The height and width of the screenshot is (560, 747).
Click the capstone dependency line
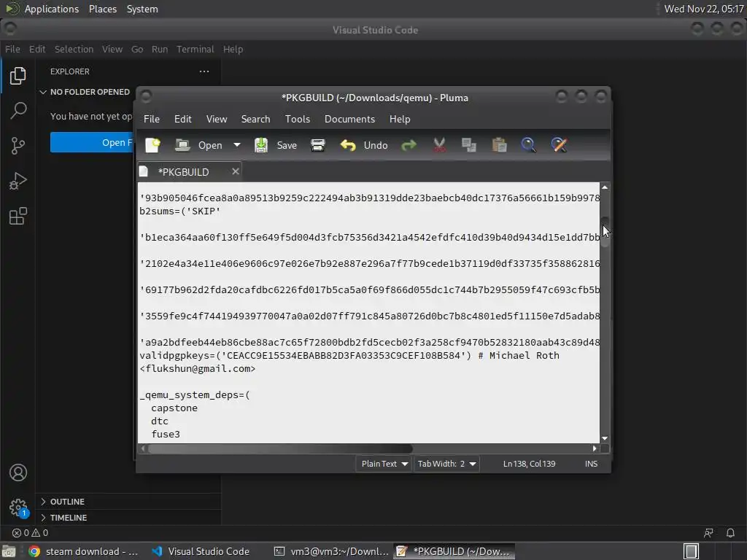pyautogui.click(x=174, y=408)
